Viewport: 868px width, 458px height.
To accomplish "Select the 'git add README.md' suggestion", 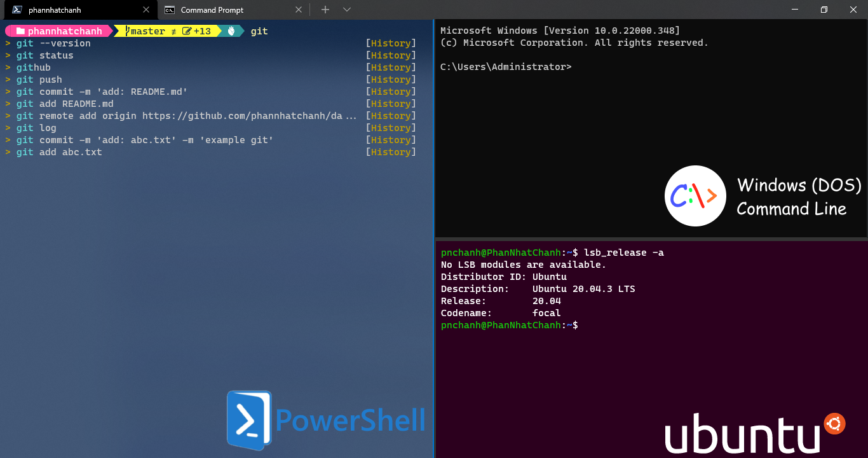I will [x=210, y=104].
